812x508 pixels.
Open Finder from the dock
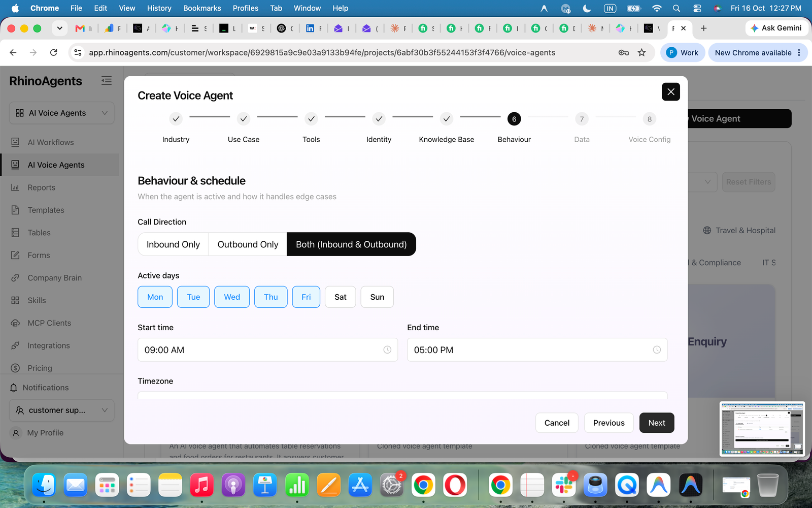pyautogui.click(x=44, y=485)
